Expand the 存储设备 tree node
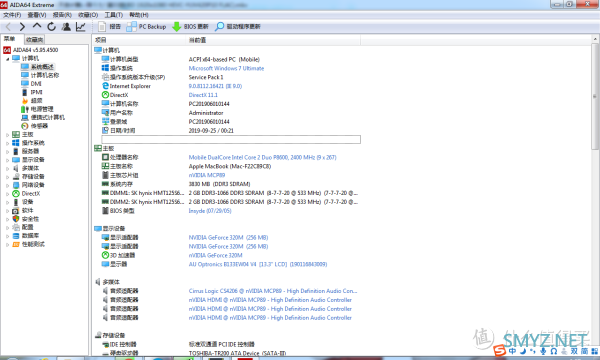 click(x=7, y=177)
